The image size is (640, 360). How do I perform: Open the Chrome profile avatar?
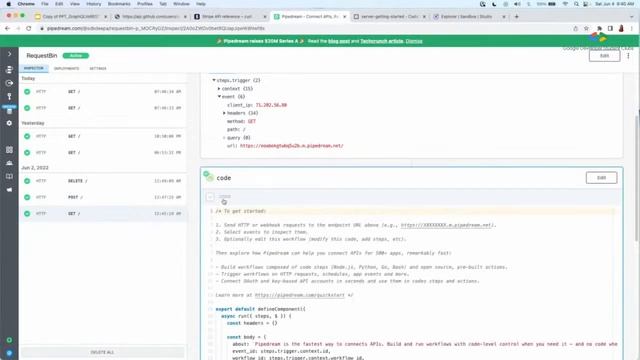pos(621,28)
